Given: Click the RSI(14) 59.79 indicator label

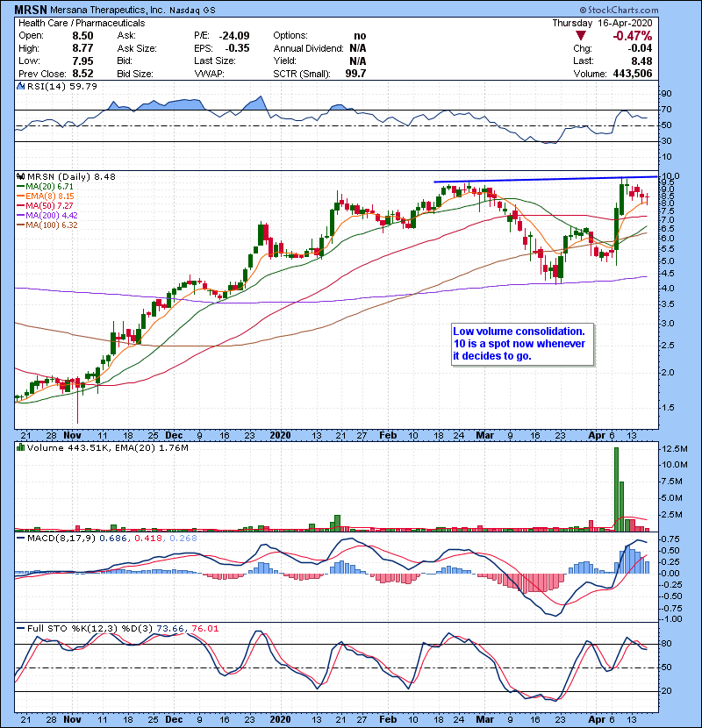Looking at the screenshot, I should (61, 86).
